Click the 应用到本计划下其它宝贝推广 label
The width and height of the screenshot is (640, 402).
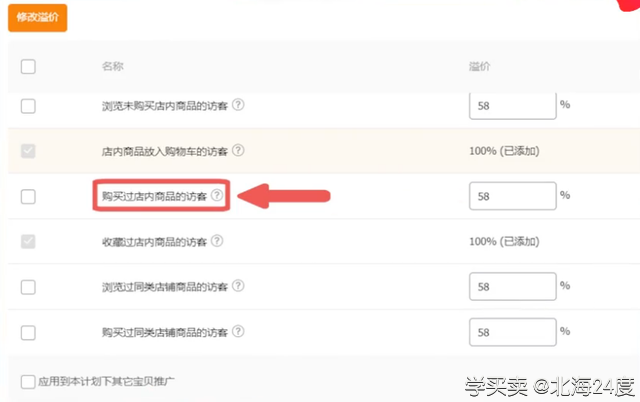pos(106,382)
